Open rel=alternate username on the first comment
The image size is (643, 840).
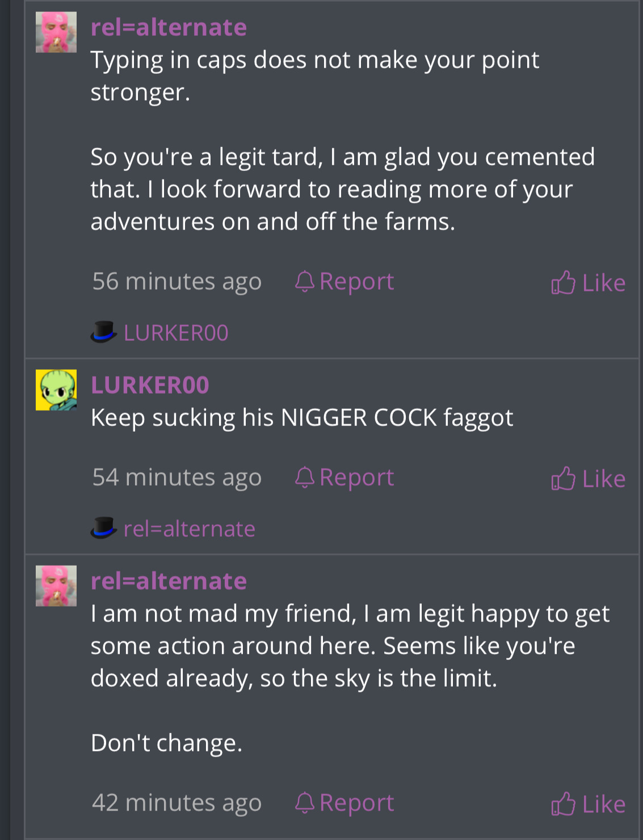[169, 27]
